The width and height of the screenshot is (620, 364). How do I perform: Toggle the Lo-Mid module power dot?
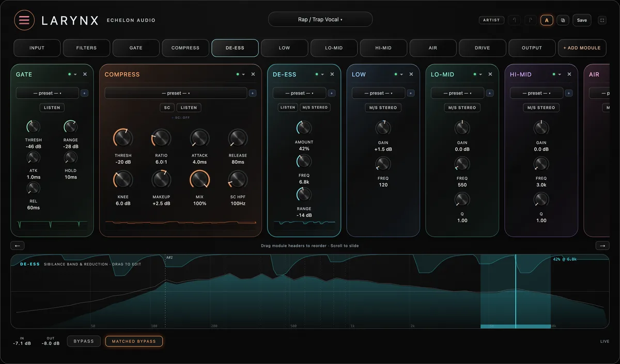coord(475,74)
